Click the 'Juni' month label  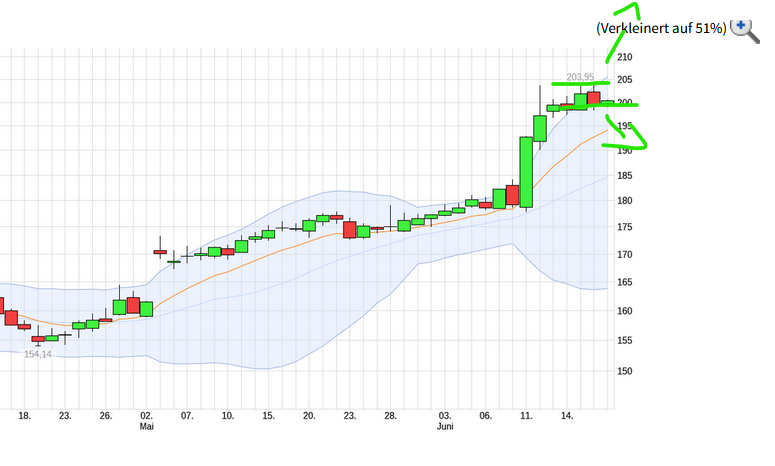click(445, 426)
